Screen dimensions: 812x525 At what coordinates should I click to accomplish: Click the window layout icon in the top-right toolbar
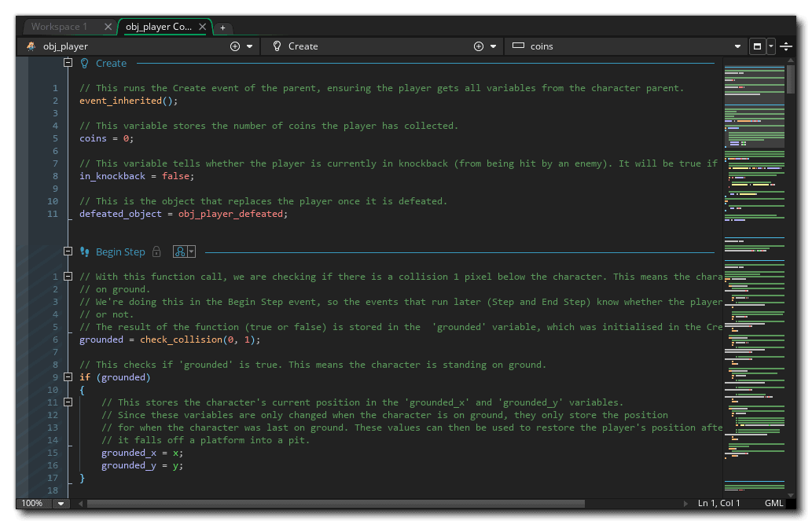[757, 46]
